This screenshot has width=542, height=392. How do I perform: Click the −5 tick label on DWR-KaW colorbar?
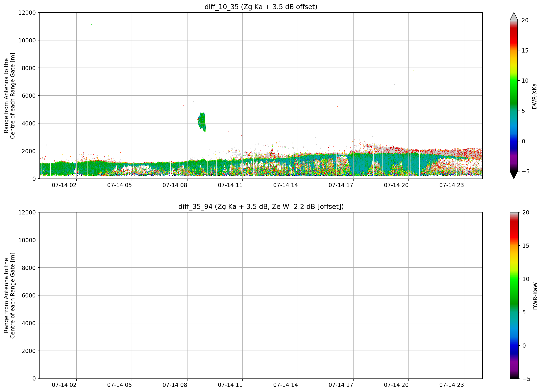tap(526, 379)
